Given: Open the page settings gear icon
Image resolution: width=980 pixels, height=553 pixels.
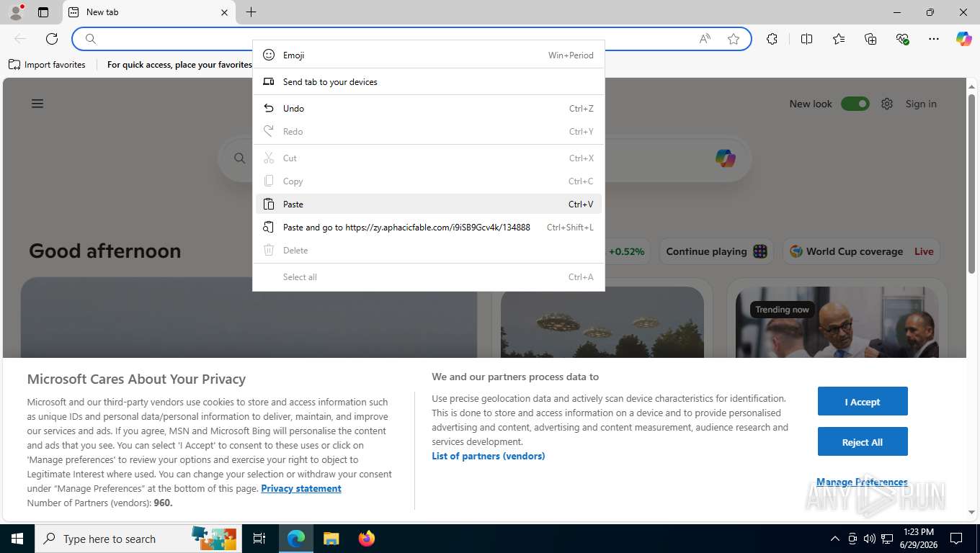Looking at the screenshot, I should [x=887, y=104].
